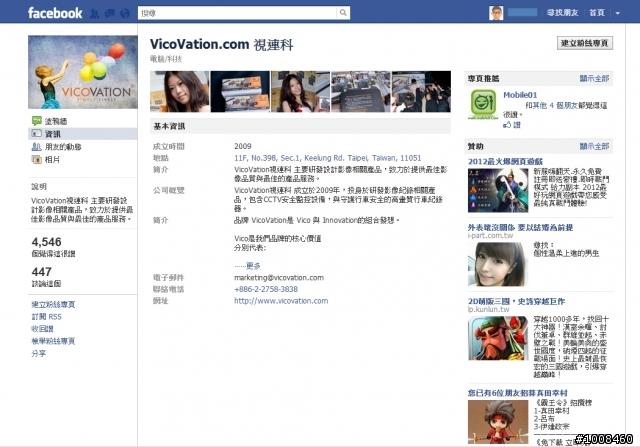
Task: Open fourth photo of product display
Action: point(361,91)
